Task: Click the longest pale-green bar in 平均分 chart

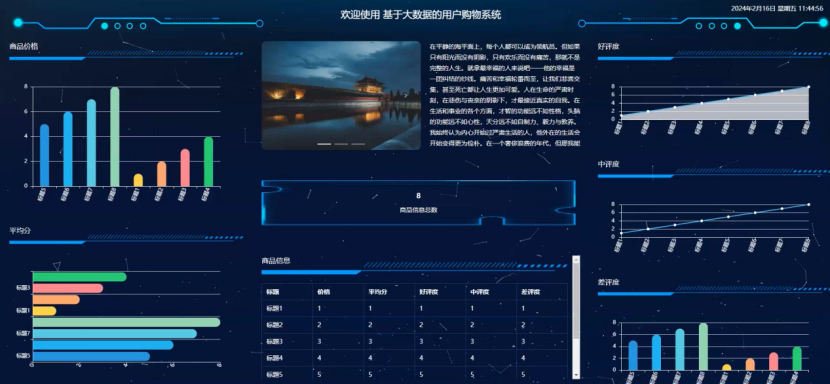Action: click(126, 322)
